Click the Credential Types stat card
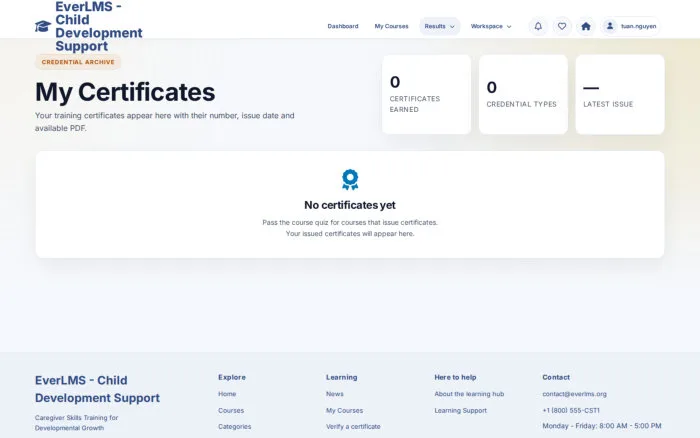Viewport: 700px width, 438px height. 523,94
